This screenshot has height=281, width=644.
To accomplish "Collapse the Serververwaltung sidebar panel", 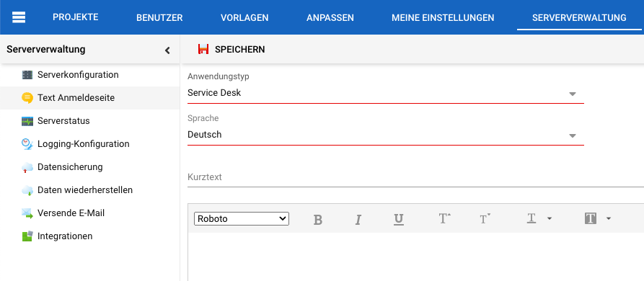I will pos(167,50).
